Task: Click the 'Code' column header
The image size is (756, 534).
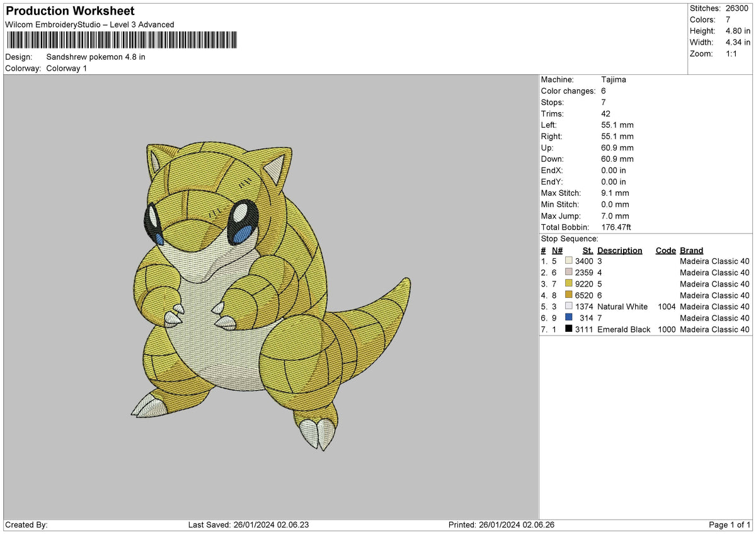Action: tap(665, 250)
